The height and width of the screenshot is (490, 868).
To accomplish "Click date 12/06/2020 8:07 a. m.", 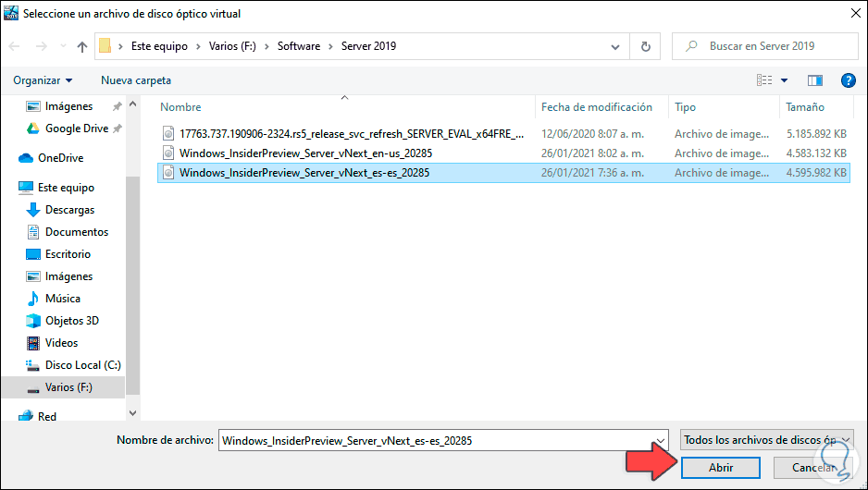I will coord(592,134).
